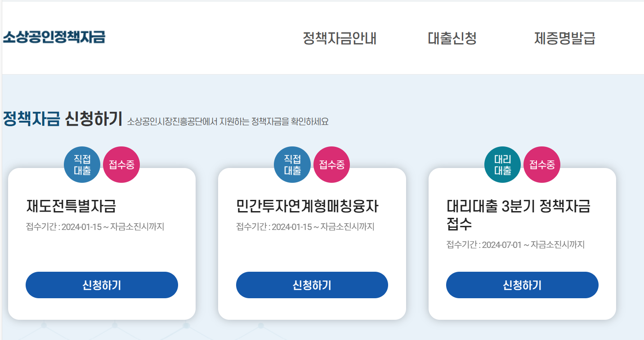Click the 접수중 badge on 민간투자연계형매칭융자
The image size is (644, 340).
tap(331, 164)
